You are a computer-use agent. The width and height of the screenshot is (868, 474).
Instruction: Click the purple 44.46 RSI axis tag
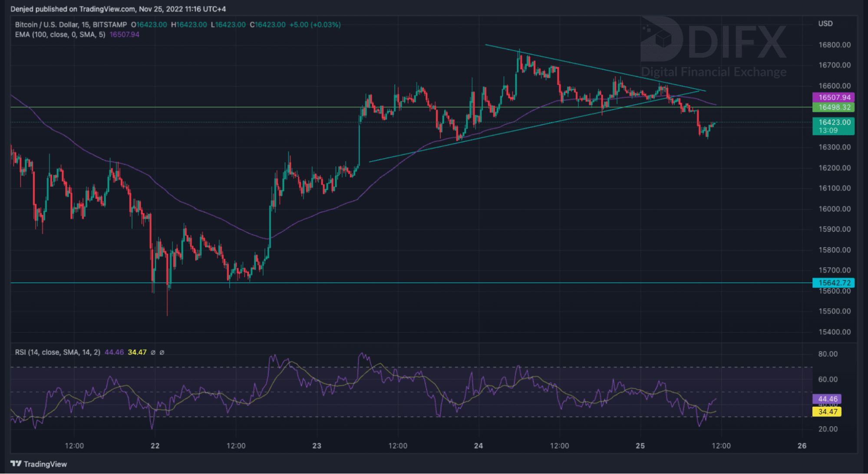pyautogui.click(x=827, y=399)
